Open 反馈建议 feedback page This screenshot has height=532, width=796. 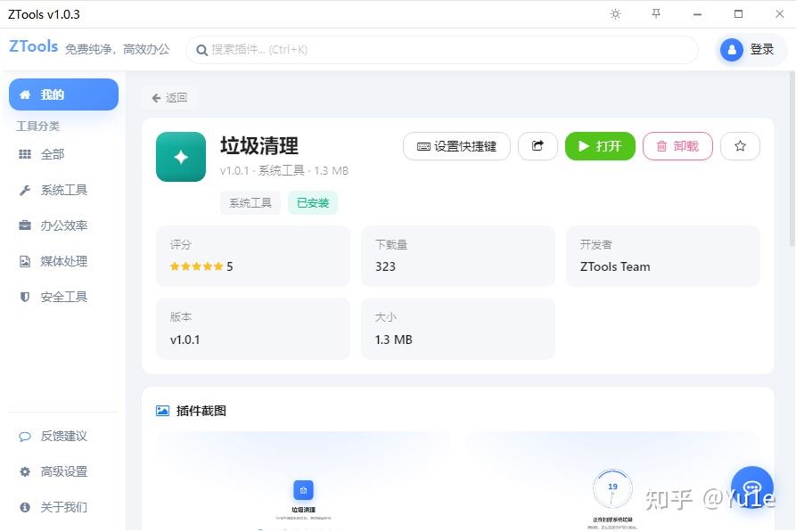[63, 436]
